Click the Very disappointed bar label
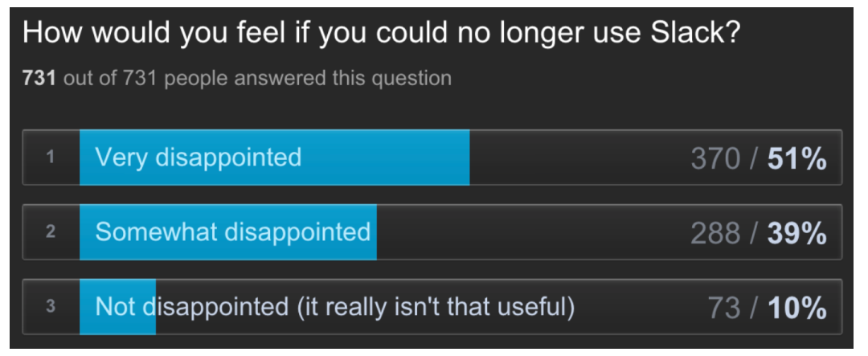 [199, 158]
